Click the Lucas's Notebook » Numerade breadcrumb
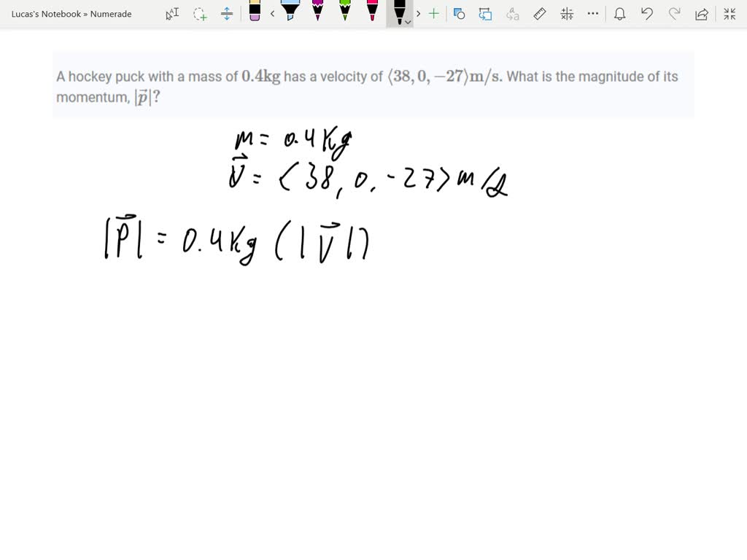The height and width of the screenshot is (560, 747). pyautogui.click(x=71, y=14)
